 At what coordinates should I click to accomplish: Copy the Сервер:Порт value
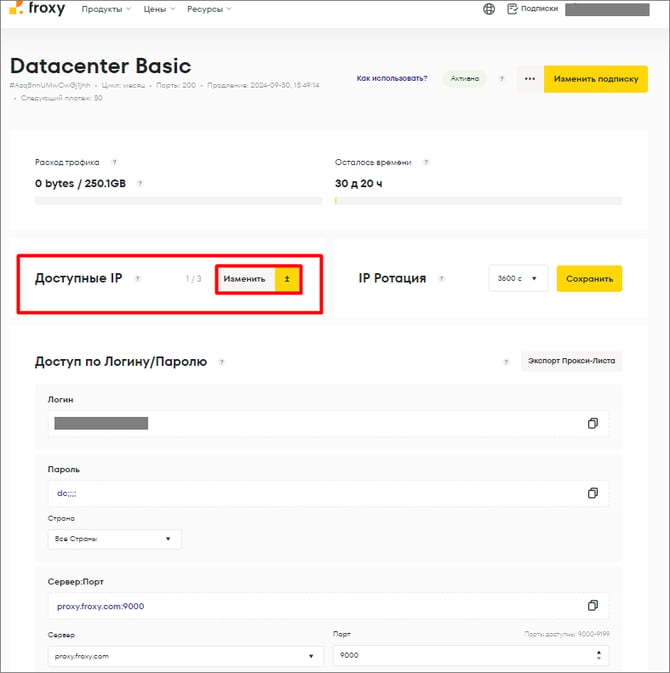click(593, 606)
